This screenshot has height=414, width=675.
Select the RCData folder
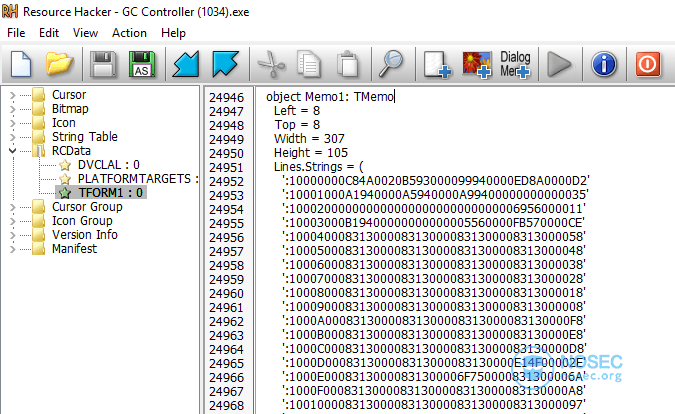pyautogui.click(x=71, y=151)
